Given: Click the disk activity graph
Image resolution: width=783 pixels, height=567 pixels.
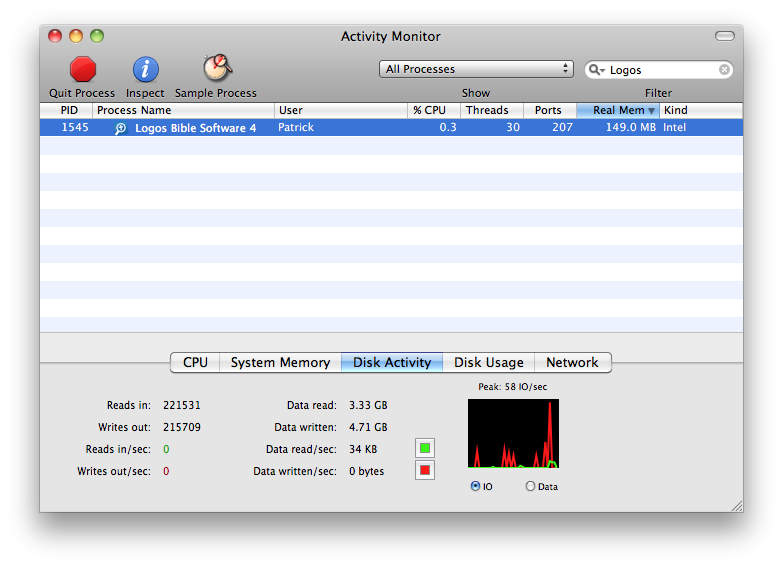Looking at the screenshot, I should point(513,433).
